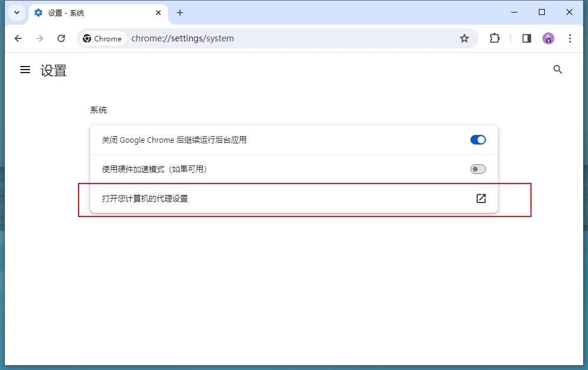The height and width of the screenshot is (370, 588).
Task: Open the profile avatar menu
Action: pos(548,38)
